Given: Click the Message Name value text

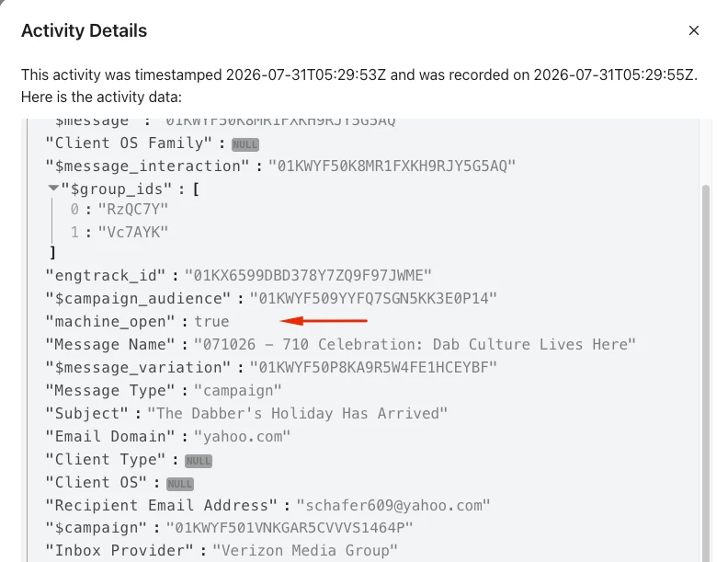Looking at the screenshot, I should click(x=415, y=344).
